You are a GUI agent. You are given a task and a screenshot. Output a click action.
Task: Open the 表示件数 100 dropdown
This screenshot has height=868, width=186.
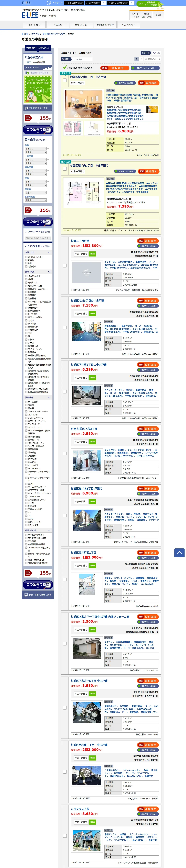[156, 53]
